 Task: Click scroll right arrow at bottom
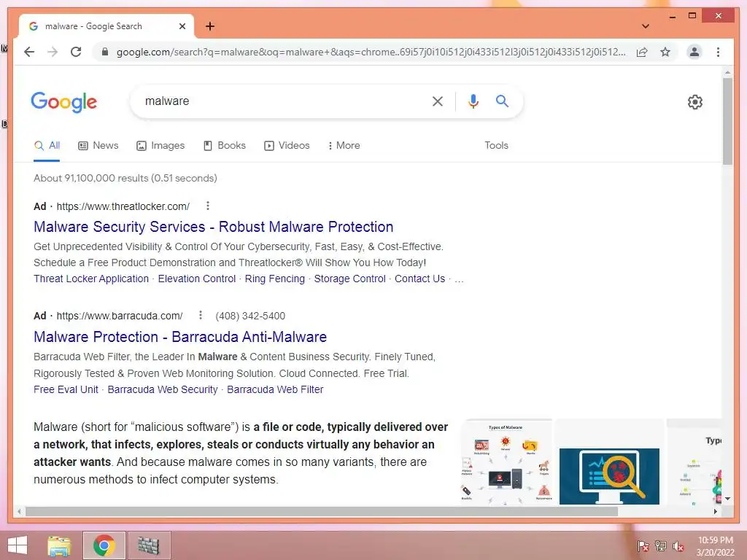(x=715, y=512)
